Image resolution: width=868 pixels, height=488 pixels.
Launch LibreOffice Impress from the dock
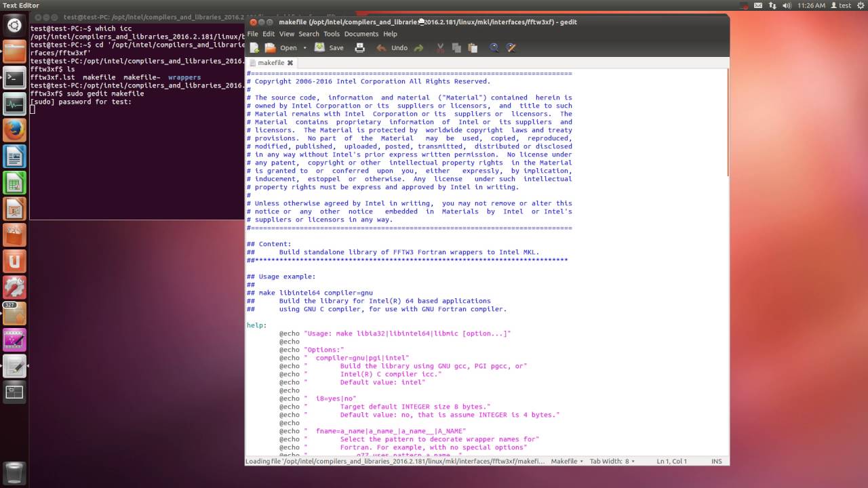14,209
